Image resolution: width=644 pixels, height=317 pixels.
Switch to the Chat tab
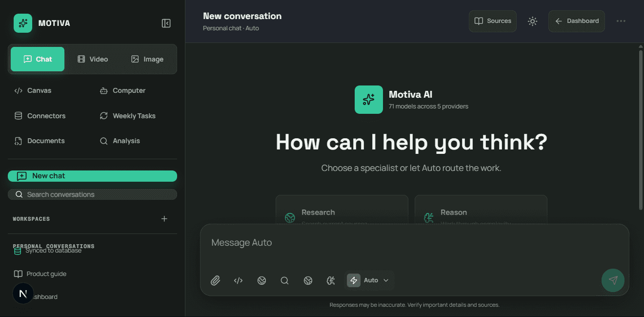pyautogui.click(x=38, y=59)
